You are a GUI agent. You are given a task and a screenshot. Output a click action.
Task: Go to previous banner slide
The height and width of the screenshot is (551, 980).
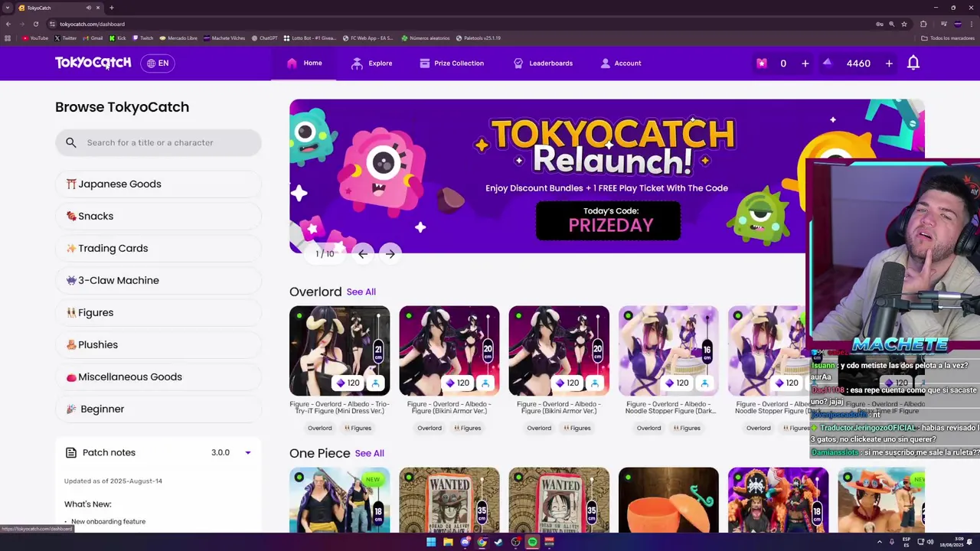[363, 253]
